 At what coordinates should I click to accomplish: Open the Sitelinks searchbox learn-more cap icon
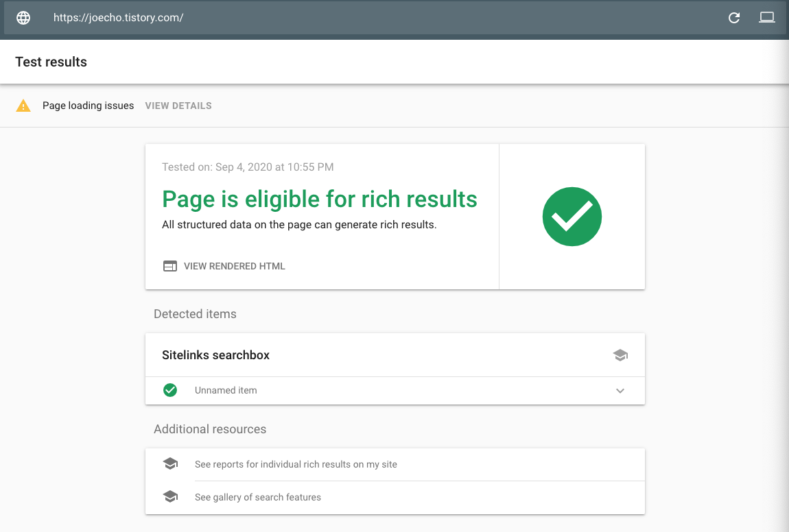[x=620, y=355]
